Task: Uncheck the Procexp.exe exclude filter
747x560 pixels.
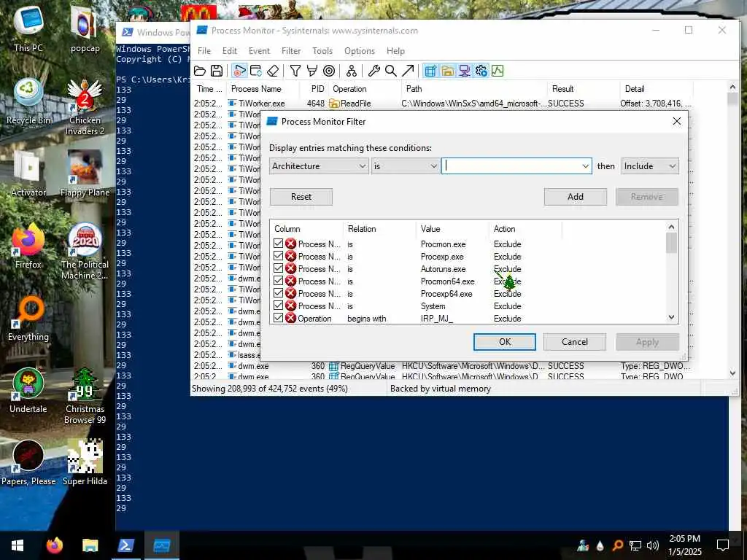Action: (x=278, y=256)
